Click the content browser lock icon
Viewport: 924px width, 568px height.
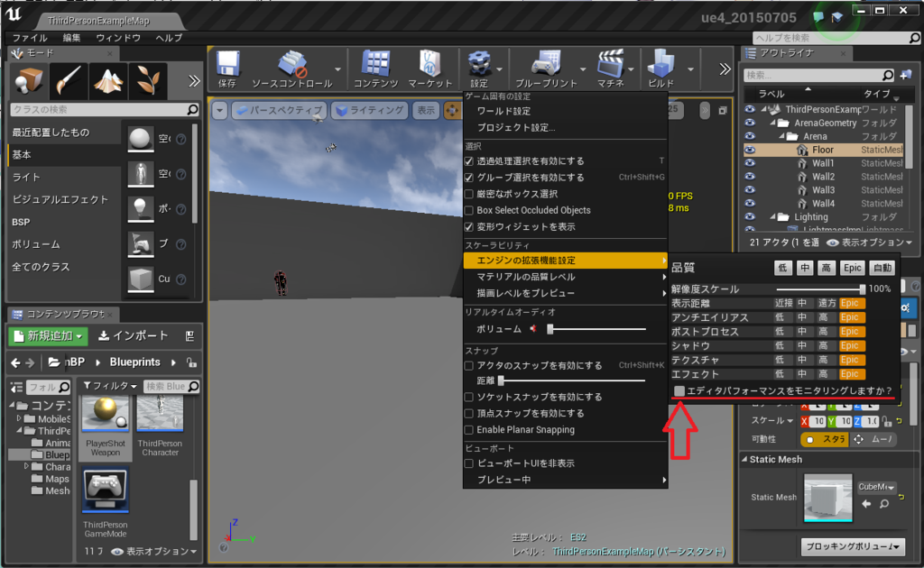[191, 362]
